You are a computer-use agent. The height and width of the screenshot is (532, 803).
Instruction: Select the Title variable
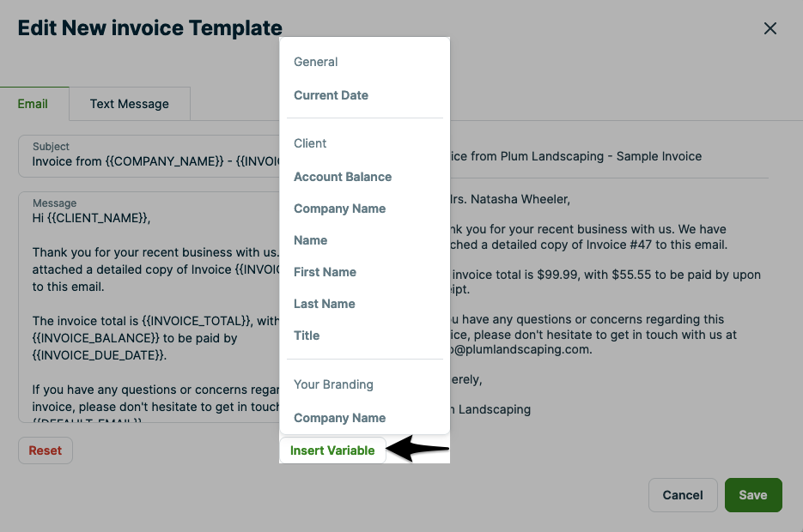coord(307,336)
